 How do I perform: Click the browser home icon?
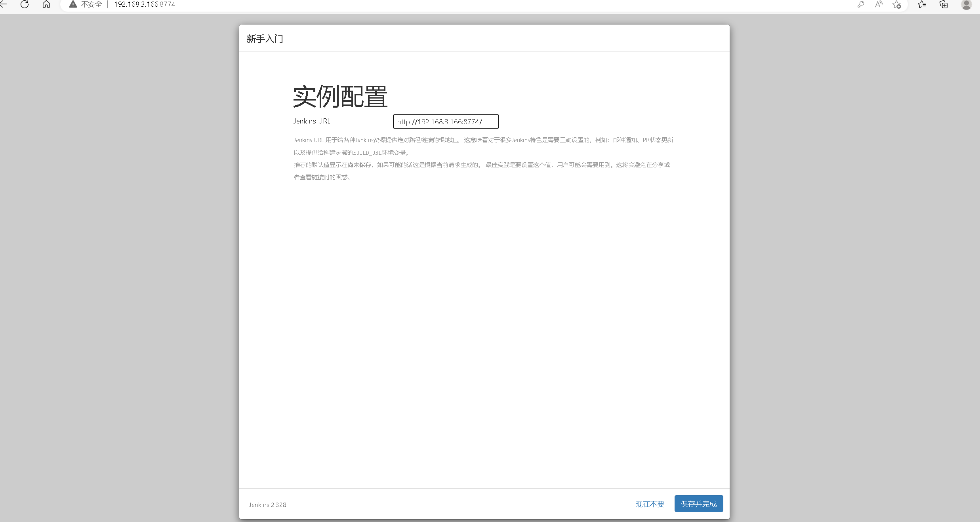click(46, 4)
